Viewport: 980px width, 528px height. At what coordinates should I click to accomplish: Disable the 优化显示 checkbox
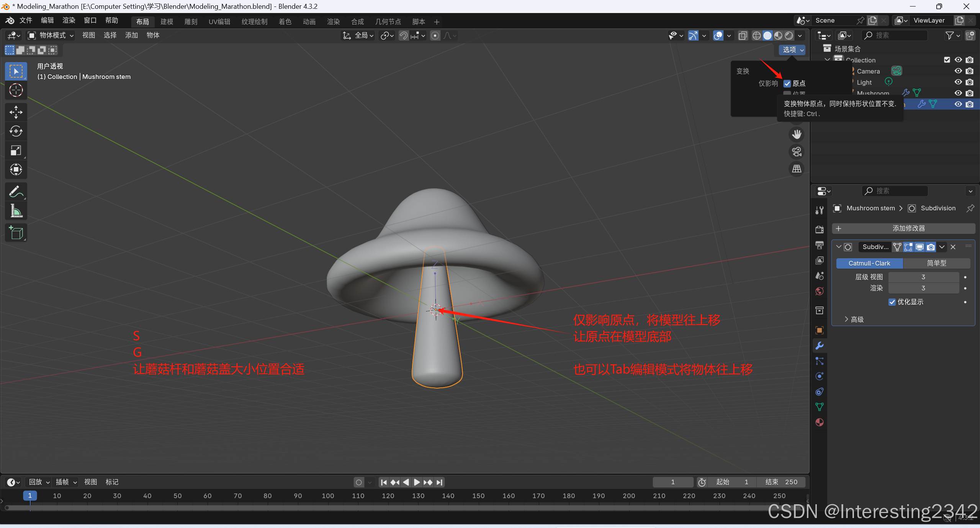tap(892, 302)
